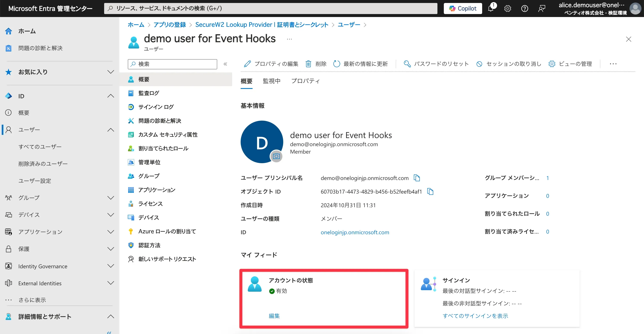Click 編集 in the アカウントの状態 card
This screenshot has width=644, height=334.
click(274, 316)
